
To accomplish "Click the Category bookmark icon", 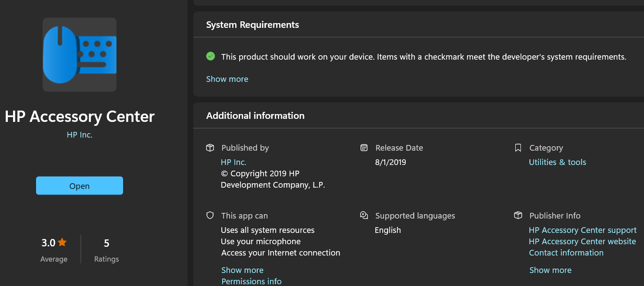I will (518, 148).
